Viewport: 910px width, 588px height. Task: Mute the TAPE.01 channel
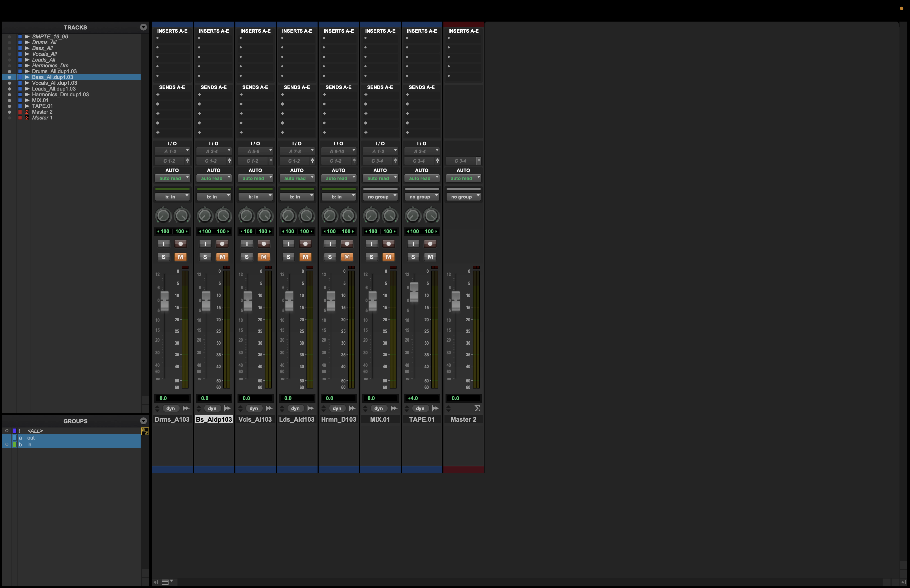pos(430,257)
